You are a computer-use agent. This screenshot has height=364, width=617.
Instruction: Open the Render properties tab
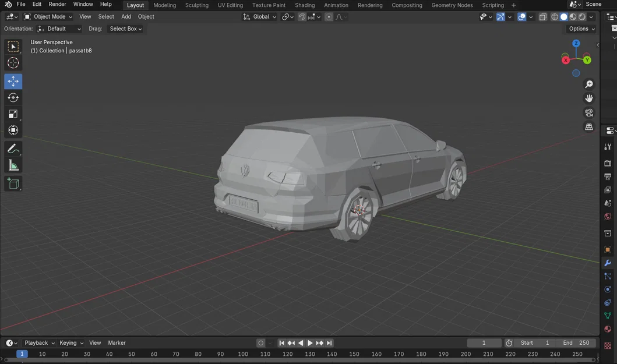coord(608,163)
